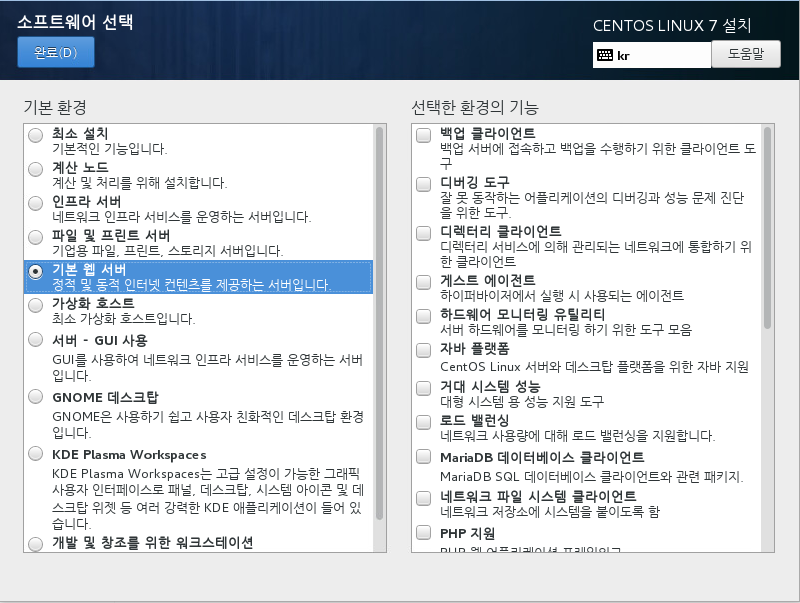Open the 도움말 help button

[745, 54]
